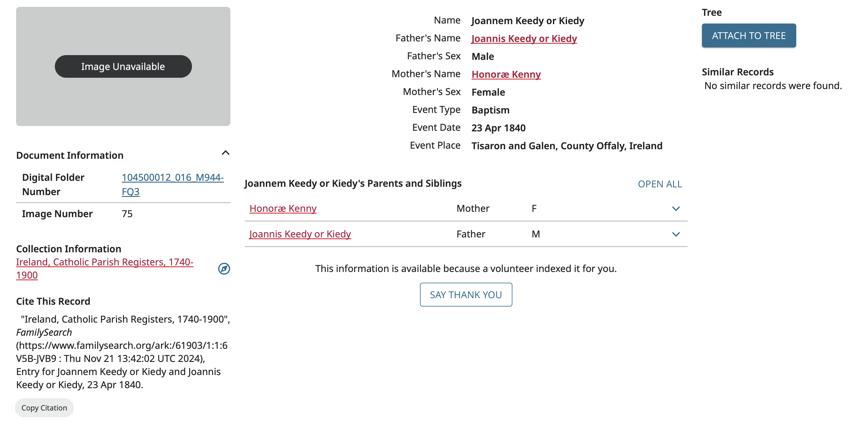
Task: Click the image number value 75
Action: click(127, 214)
